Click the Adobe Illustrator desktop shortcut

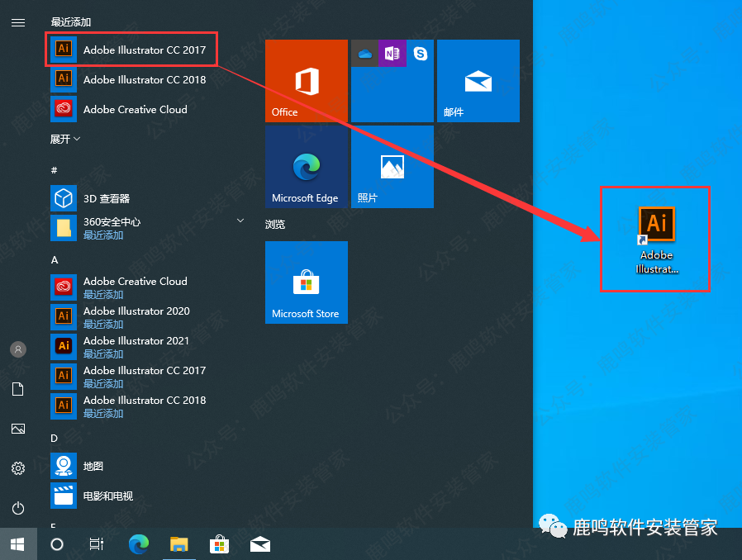(x=656, y=240)
